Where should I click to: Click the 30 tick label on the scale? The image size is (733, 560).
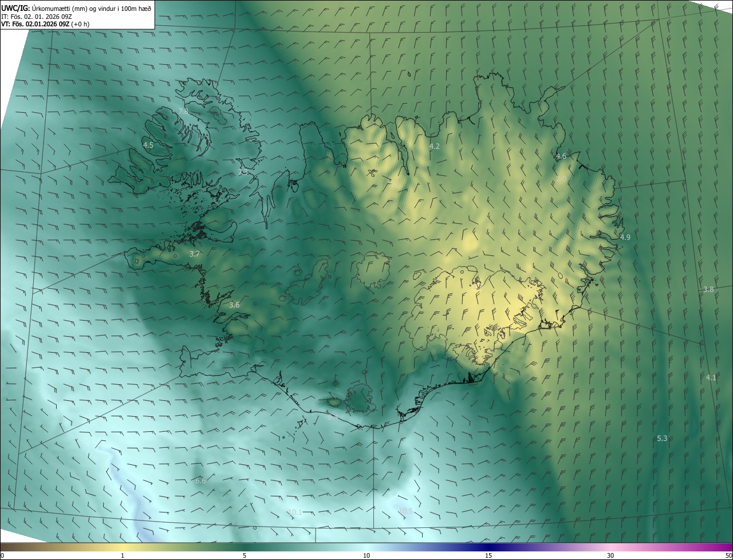[610, 555]
